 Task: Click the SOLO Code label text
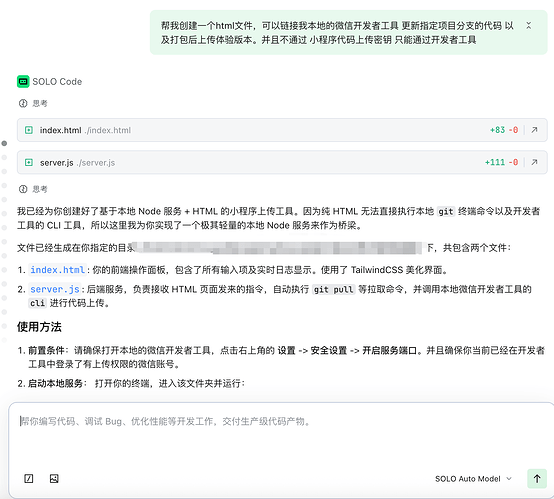click(x=57, y=82)
